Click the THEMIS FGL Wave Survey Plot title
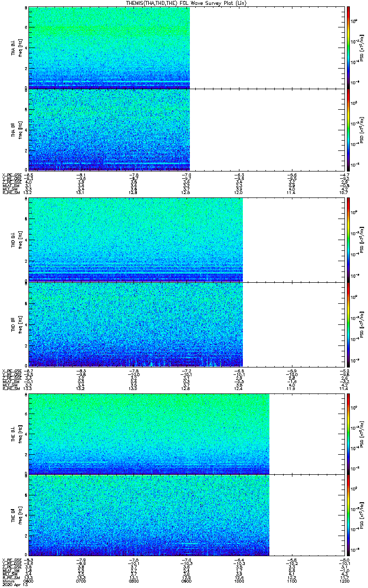Viewport: 368px width, 588px height. (187, 3)
